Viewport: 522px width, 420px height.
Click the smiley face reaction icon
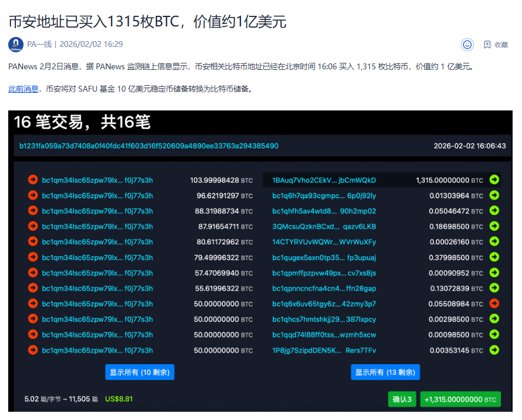[467, 44]
